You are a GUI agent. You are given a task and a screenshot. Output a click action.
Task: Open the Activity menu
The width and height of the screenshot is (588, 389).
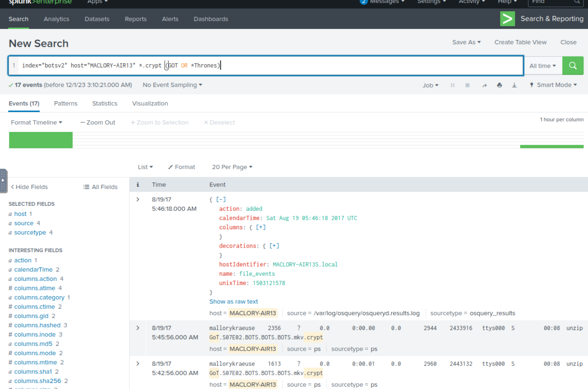pyautogui.click(x=472, y=2)
